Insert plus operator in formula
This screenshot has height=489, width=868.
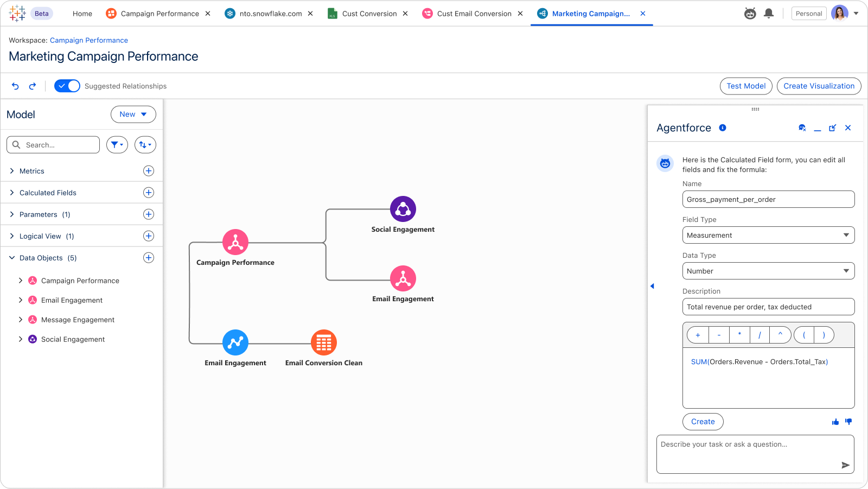[698, 335]
